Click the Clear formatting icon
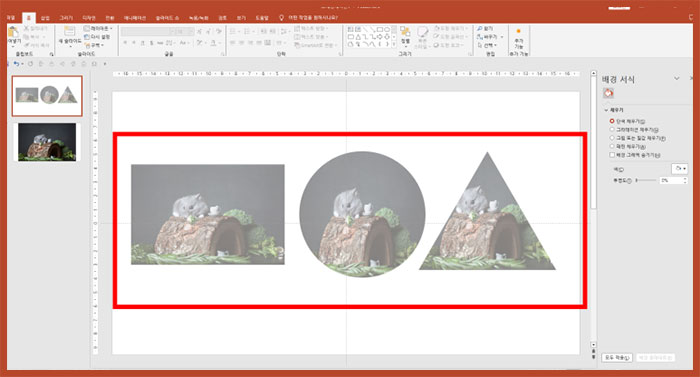The width and height of the screenshot is (700, 377). click(x=219, y=32)
